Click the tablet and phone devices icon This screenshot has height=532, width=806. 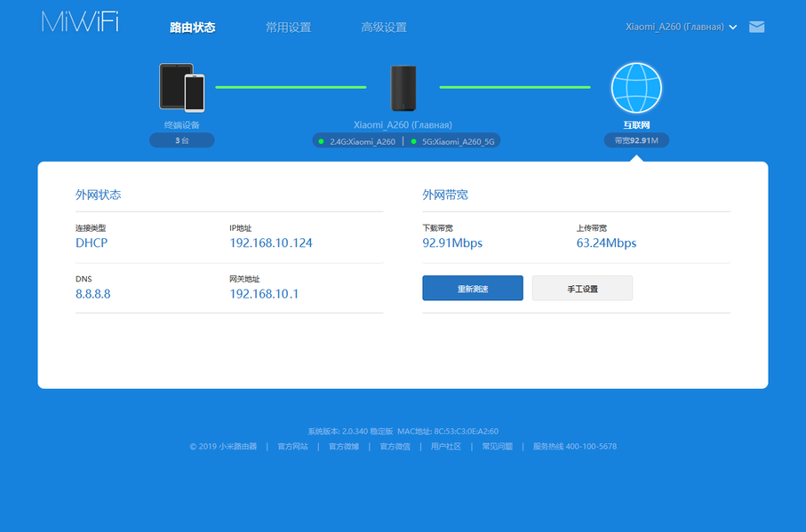click(182, 87)
